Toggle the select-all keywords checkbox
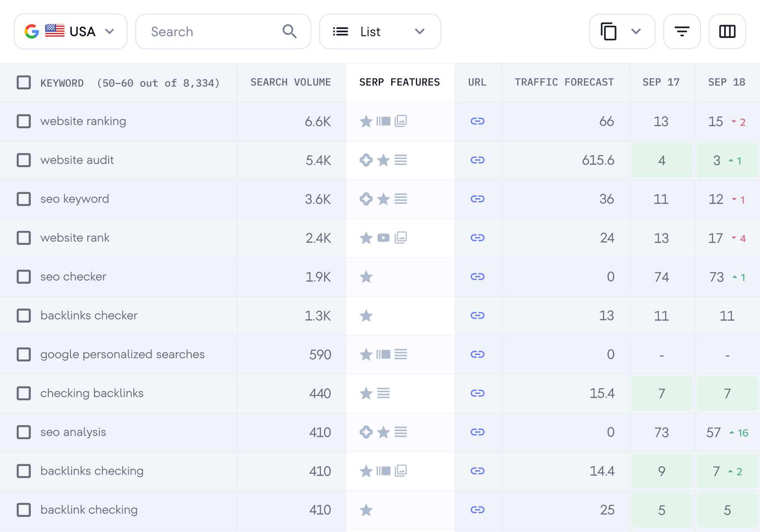This screenshot has height=532, width=760. [x=23, y=82]
